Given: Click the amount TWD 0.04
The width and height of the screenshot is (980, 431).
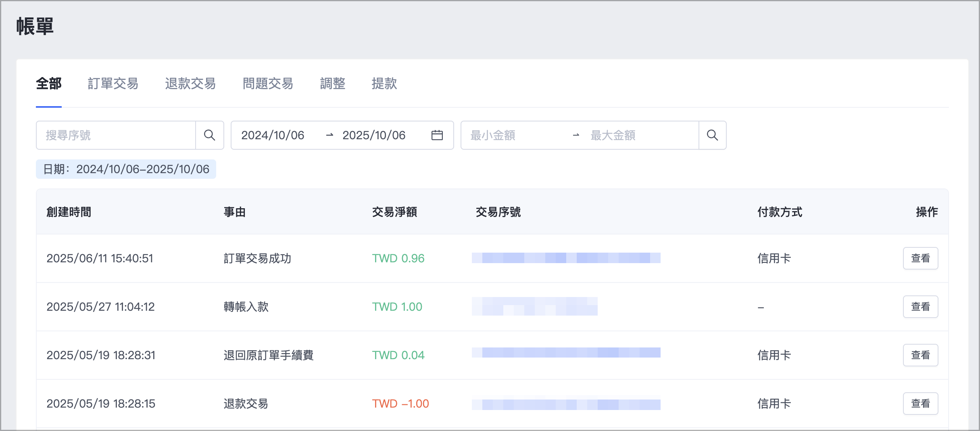Looking at the screenshot, I should (398, 355).
